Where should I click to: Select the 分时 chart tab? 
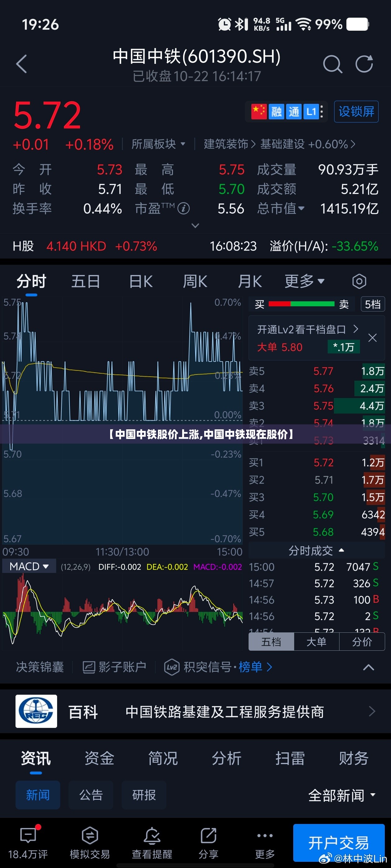(x=31, y=281)
